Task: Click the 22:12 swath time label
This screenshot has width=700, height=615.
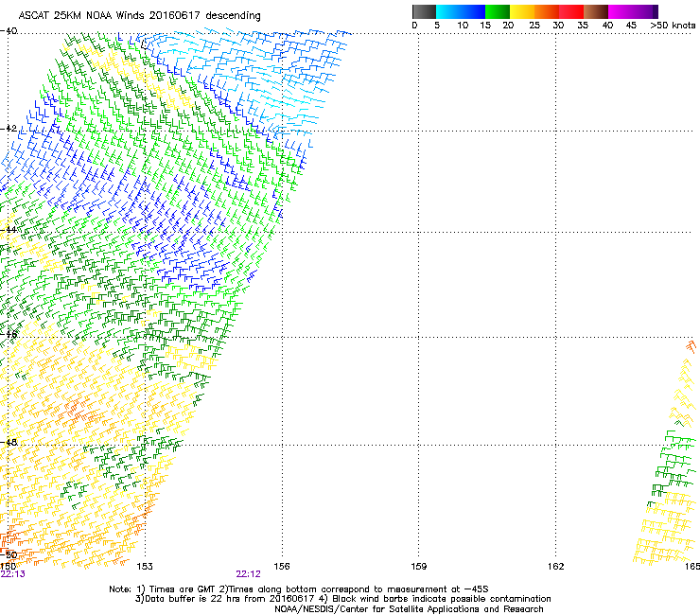Action: (x=248, y=574)
